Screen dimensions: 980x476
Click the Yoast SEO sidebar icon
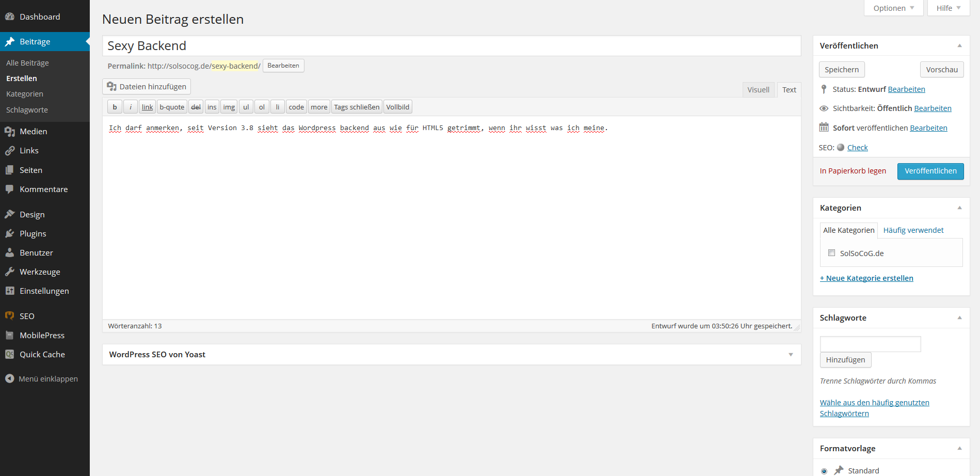pos(9,316)
